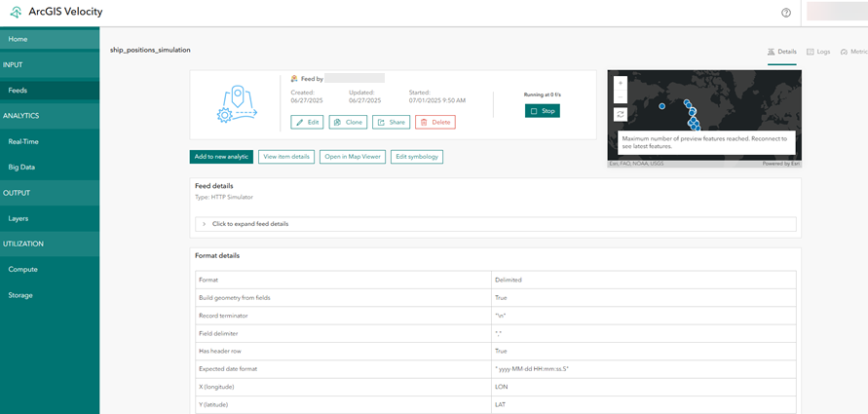This screenshot has height=414, width=868.
Task: Zoom out on the preview map
Action: point(620,96)
